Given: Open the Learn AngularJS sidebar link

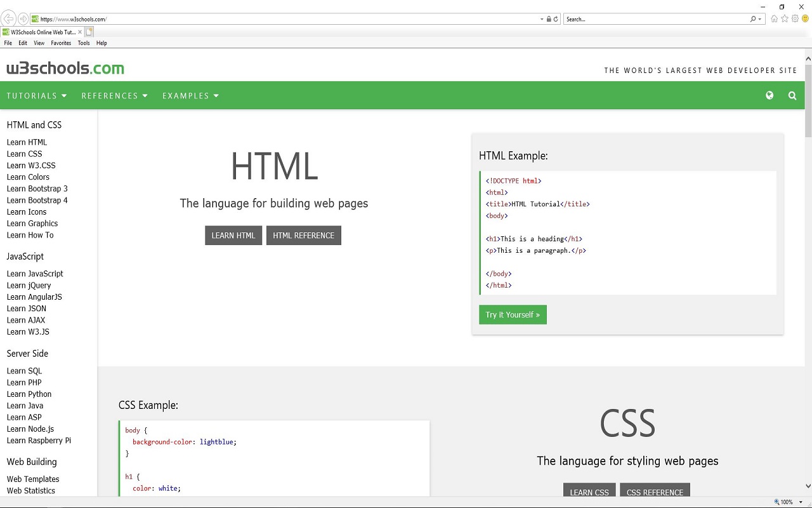Looking at the screenshot, I should coord(34,297).
